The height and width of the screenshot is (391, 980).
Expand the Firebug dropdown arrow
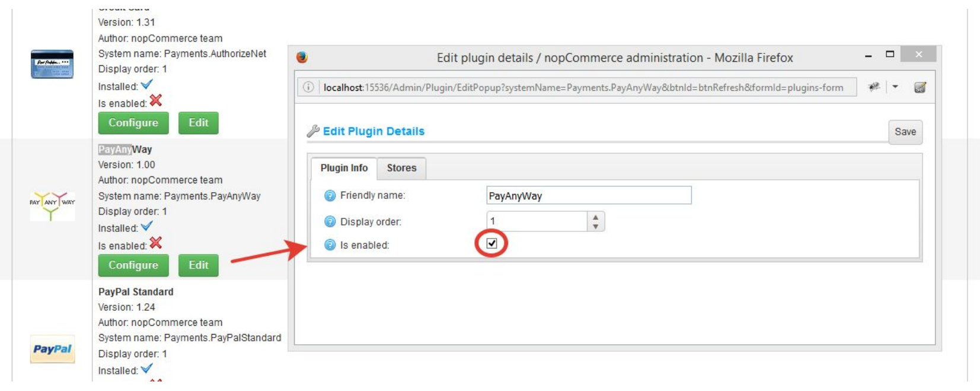click(x=895, y=87)
